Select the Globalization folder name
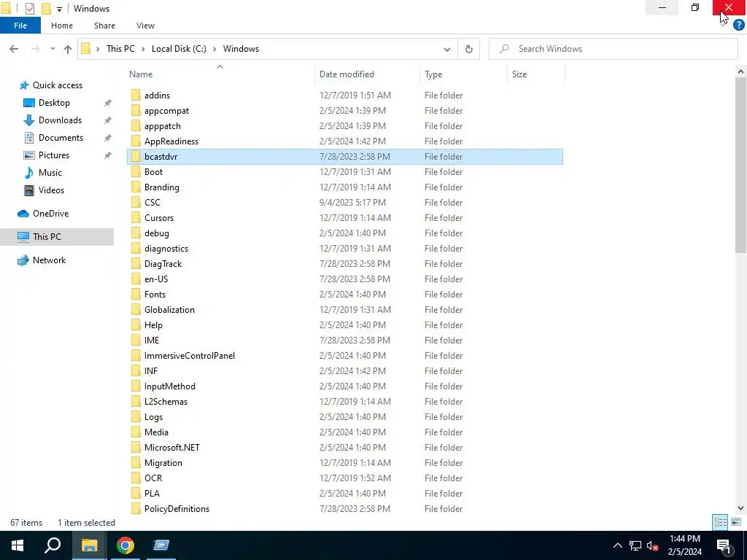The image size is (747, 560). (169, 309)
